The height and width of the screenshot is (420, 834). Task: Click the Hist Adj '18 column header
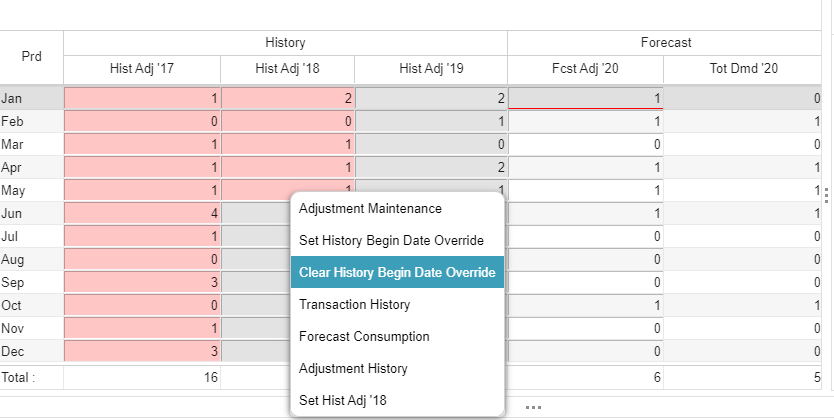click(x=288, y=69)
